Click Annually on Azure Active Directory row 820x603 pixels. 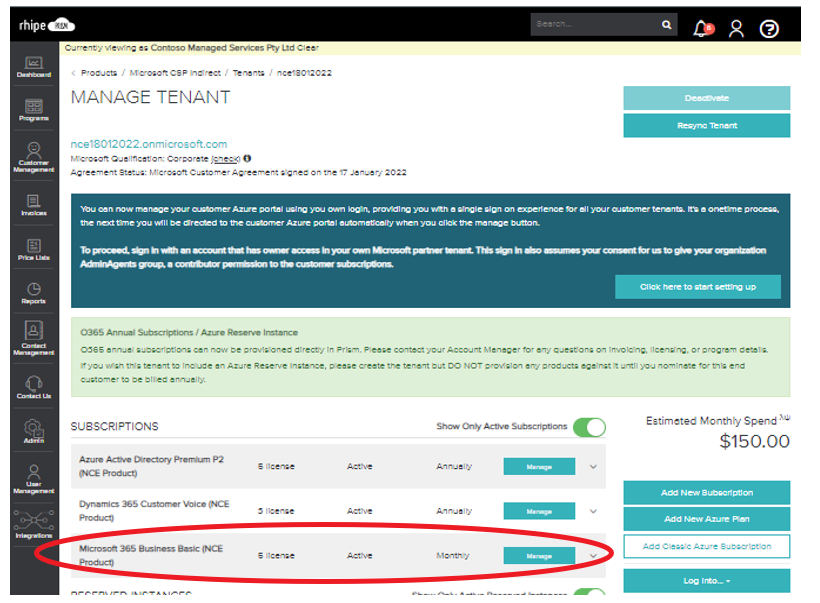(454, 467)
